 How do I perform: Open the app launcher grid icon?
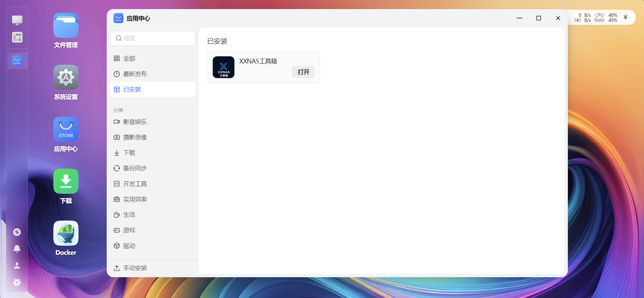[17, 37]
